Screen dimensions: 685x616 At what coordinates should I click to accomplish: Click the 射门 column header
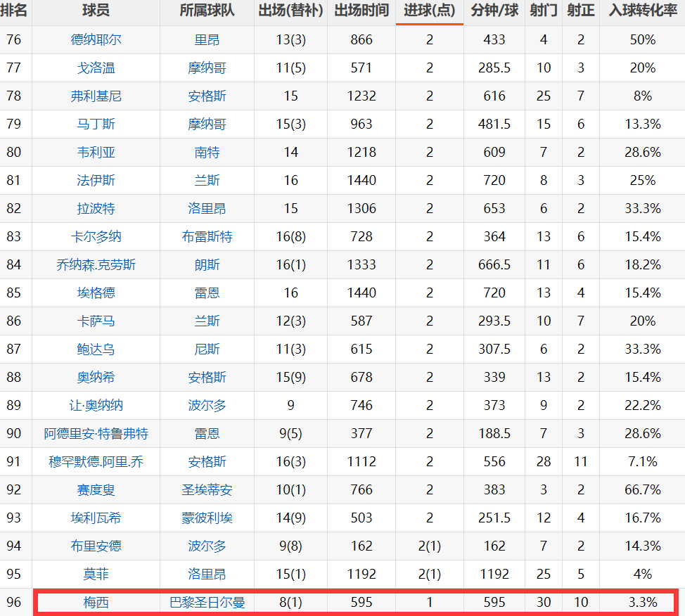544,11
